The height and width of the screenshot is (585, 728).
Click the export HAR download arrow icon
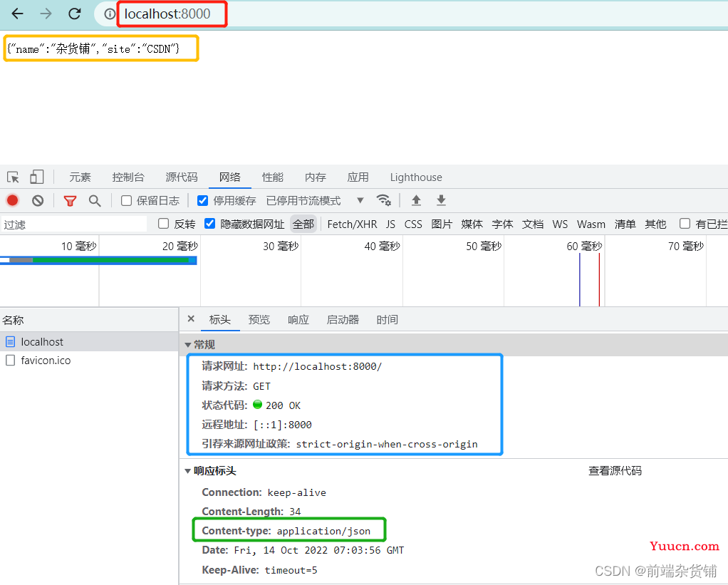point(441,200)
